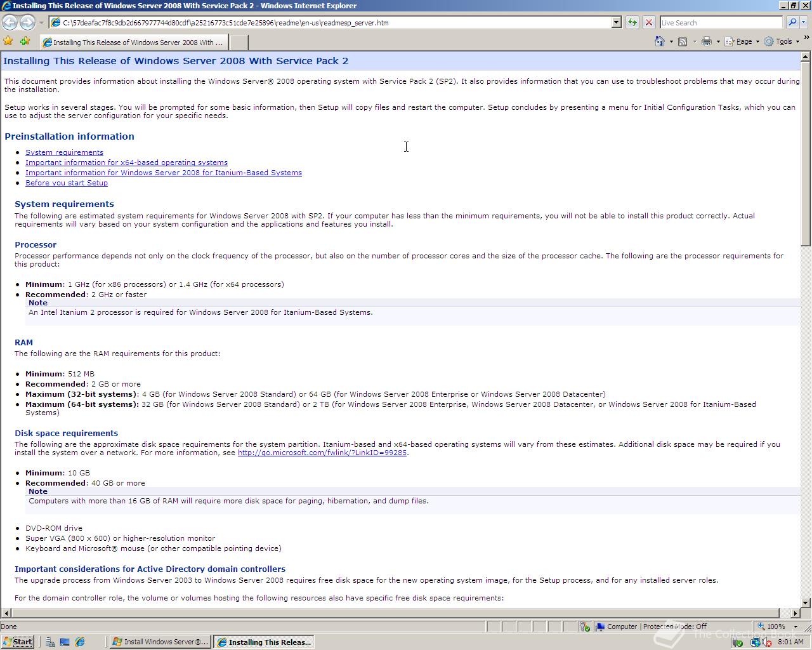This screenshot has width=812, height=650.
Task: Click the muted volume tray icon
Action: [767, 642]
